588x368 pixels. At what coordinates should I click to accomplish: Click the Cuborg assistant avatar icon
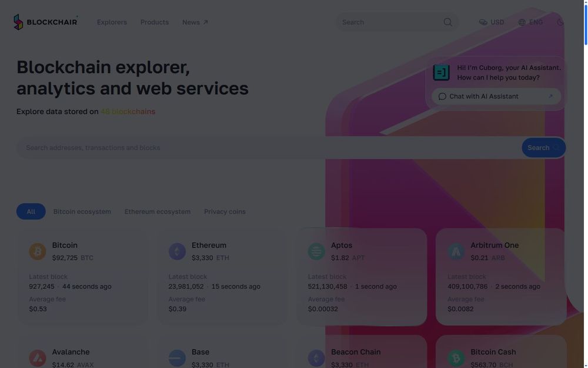click(442, 72)
